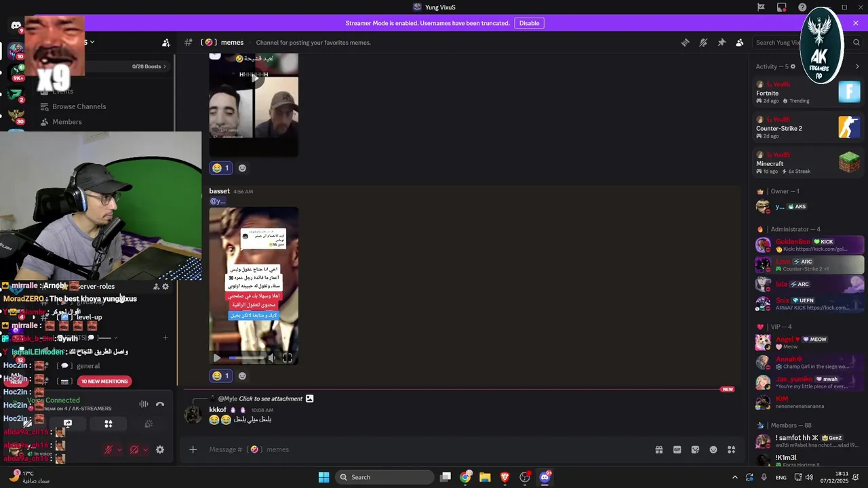Show hidden system tray icons
The width and height of the screenshot is (868, 488).
(734, 477)
